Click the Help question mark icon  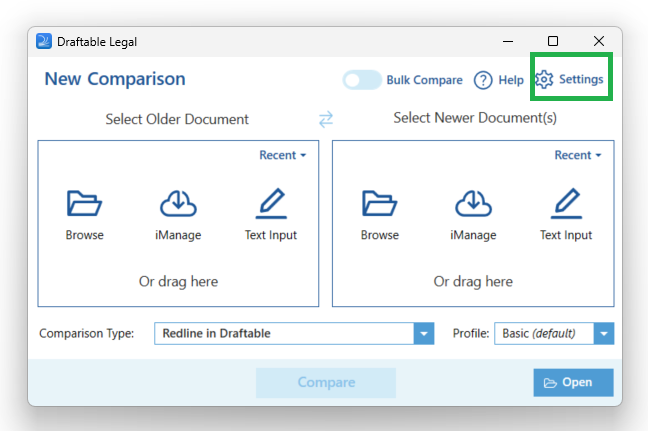(483, 80)
